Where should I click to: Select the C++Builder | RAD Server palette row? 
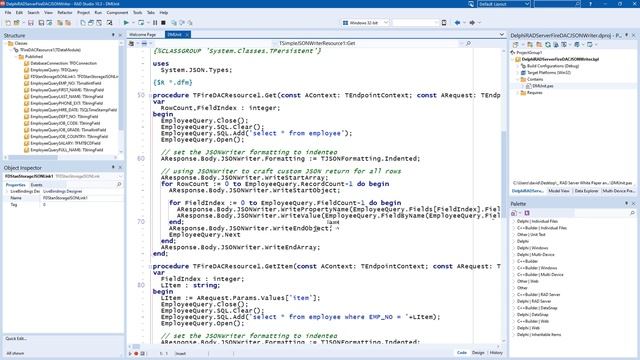click(x=538, y=295)
